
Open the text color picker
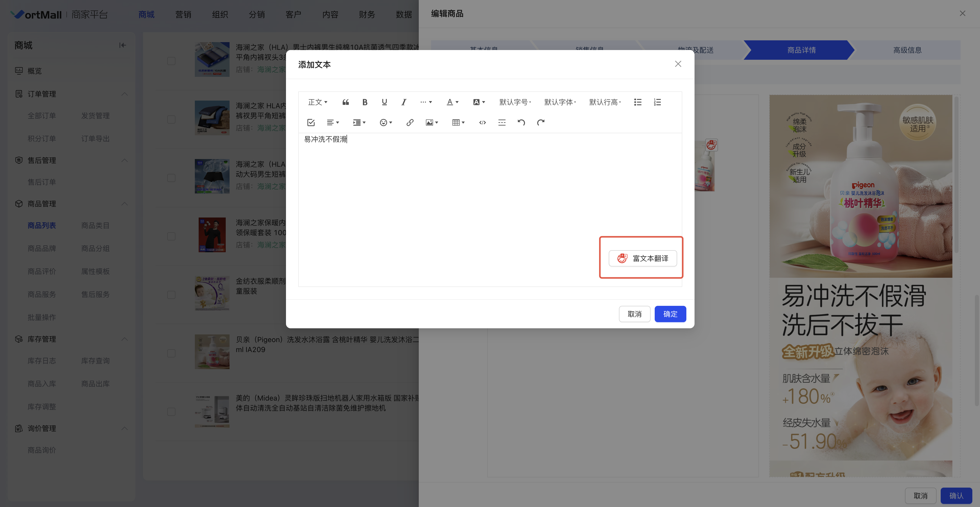pyautogui.click(x=452, y=102)
